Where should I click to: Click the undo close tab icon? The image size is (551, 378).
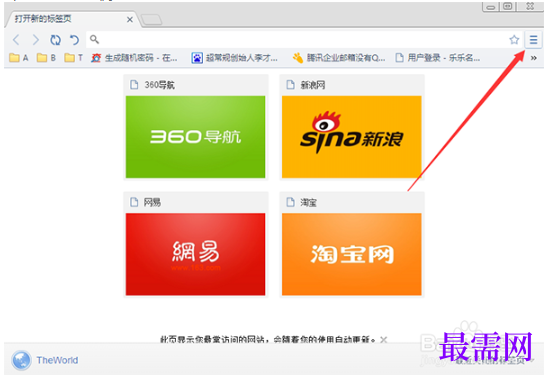(x=74, y=40)
